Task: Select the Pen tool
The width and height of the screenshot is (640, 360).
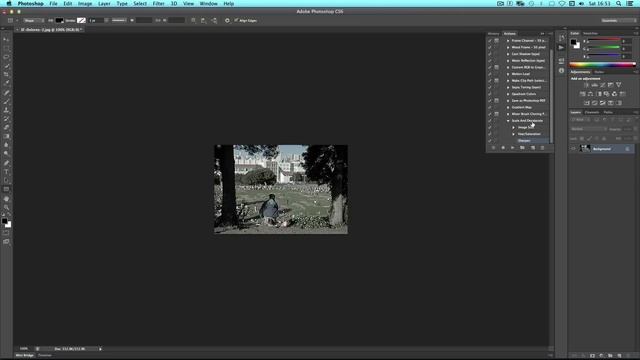Action: [x=6, y=163]
